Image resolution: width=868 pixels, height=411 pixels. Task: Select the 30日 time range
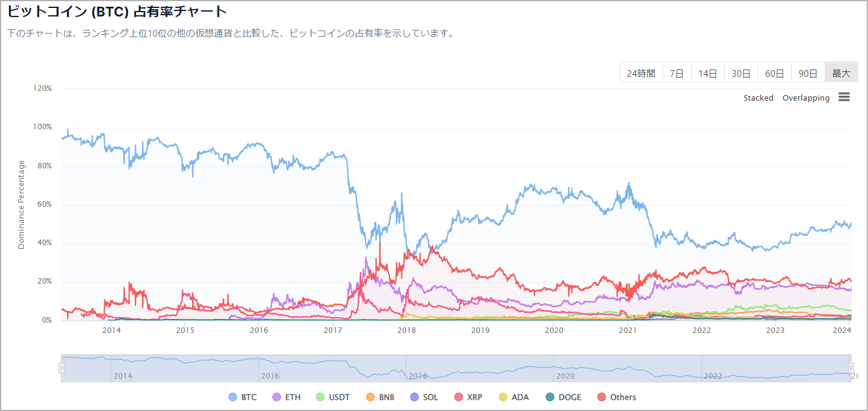(741, 72)
